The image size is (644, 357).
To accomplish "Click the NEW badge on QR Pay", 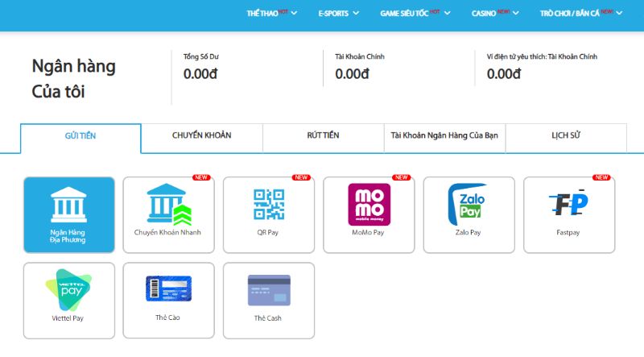I will tap(301, 177).
